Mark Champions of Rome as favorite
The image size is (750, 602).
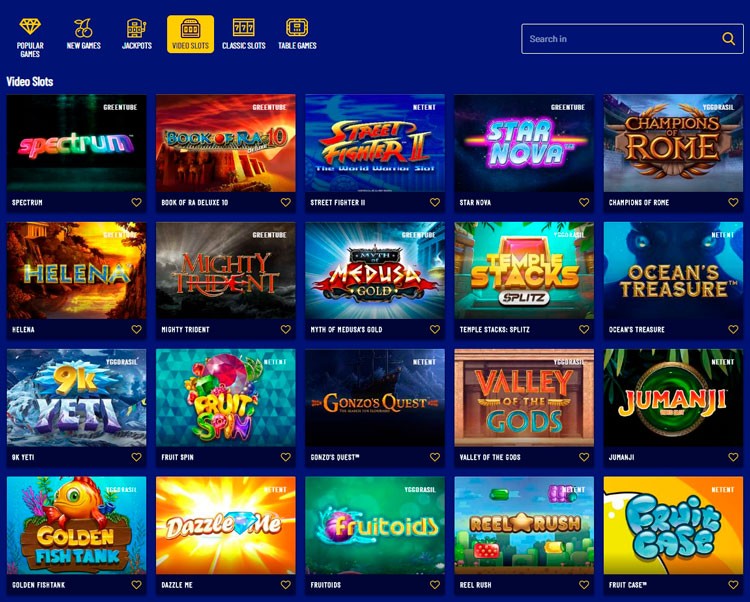click(733, 202)
